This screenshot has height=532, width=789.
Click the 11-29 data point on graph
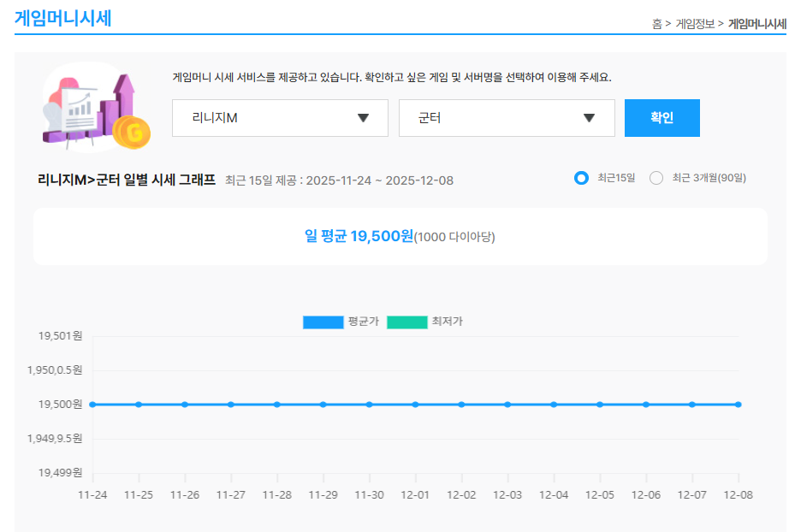coord(323,405)
